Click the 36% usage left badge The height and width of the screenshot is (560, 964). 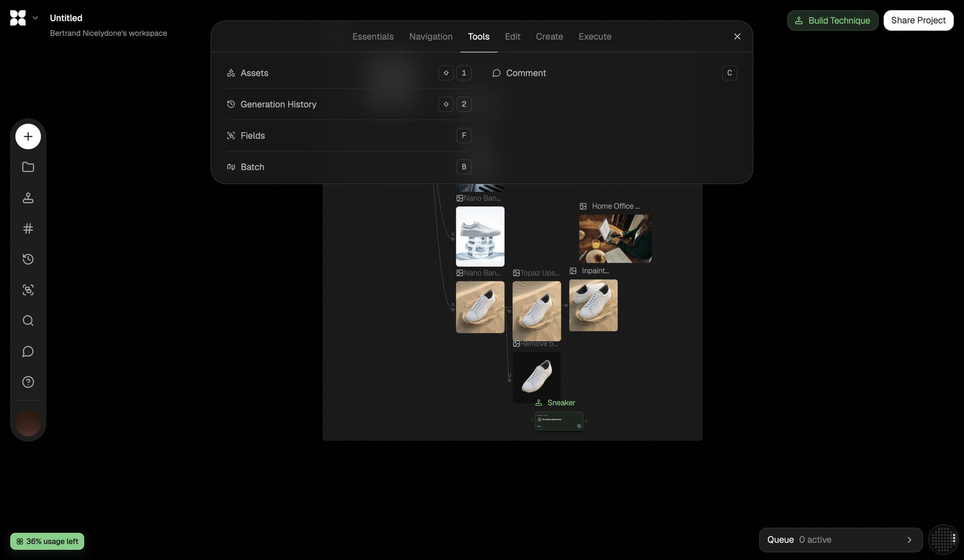47,541
